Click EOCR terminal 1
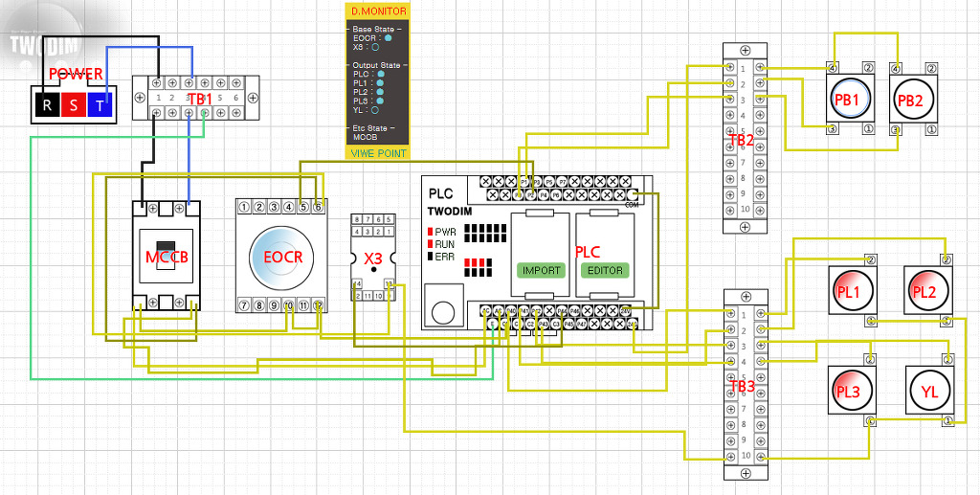 click(x=243, y=207)
